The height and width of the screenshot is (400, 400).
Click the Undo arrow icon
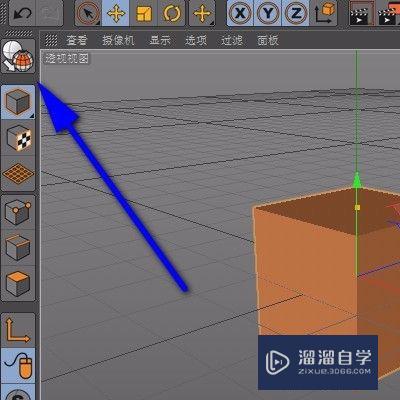(x=22, y=13)
